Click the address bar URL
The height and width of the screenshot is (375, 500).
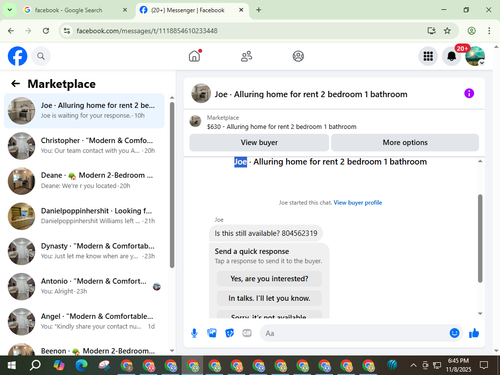(x=147, y=31)
